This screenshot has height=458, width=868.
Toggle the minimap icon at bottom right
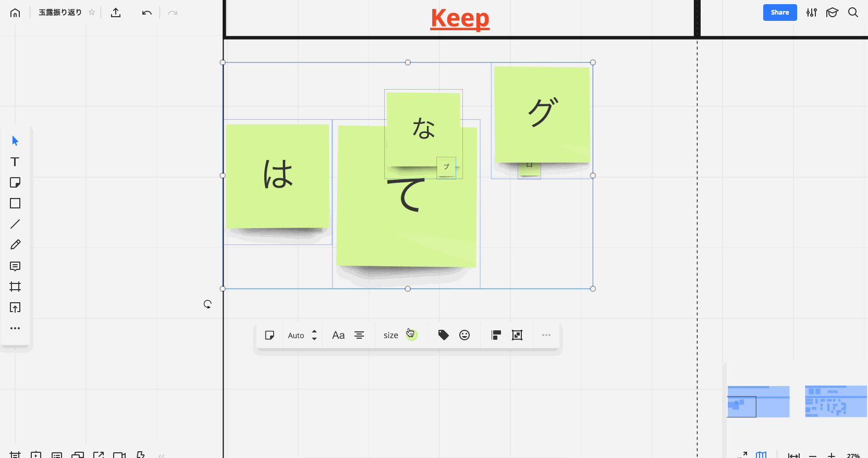tap(761, 455)
